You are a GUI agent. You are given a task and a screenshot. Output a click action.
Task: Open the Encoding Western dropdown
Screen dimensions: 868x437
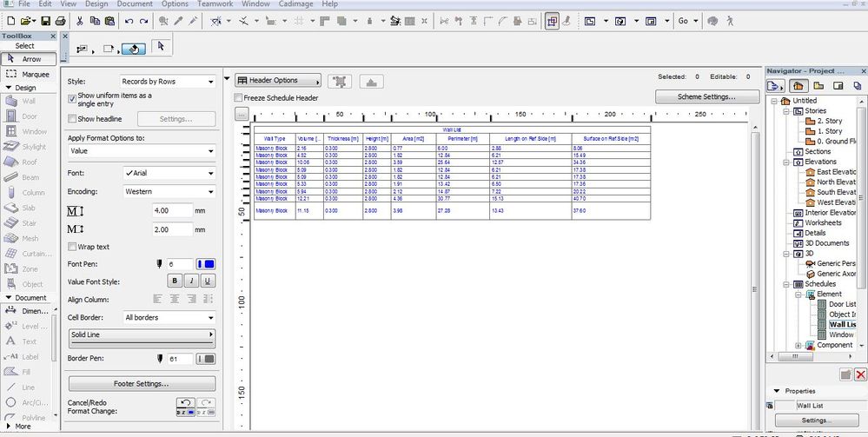click(169, 192)
